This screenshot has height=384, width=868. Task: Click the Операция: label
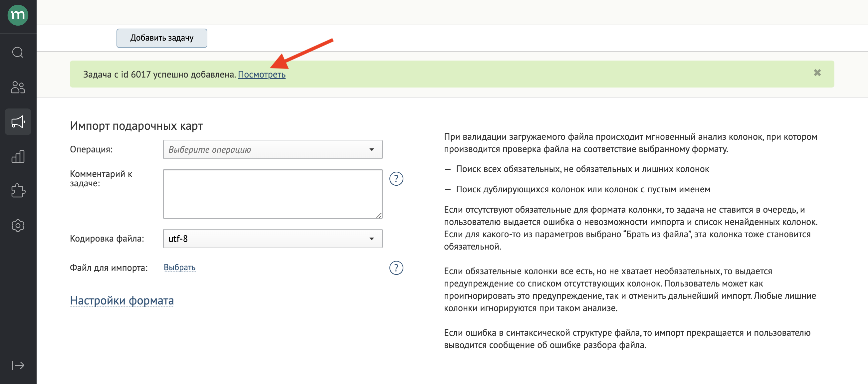[x=91, y=149]
